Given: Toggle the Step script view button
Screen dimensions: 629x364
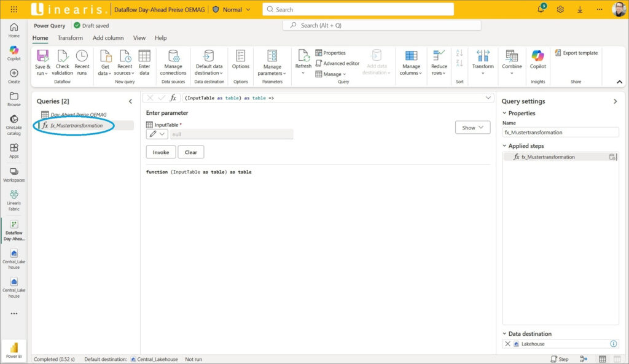Looking at the screenshot, I should coord(560,359).
